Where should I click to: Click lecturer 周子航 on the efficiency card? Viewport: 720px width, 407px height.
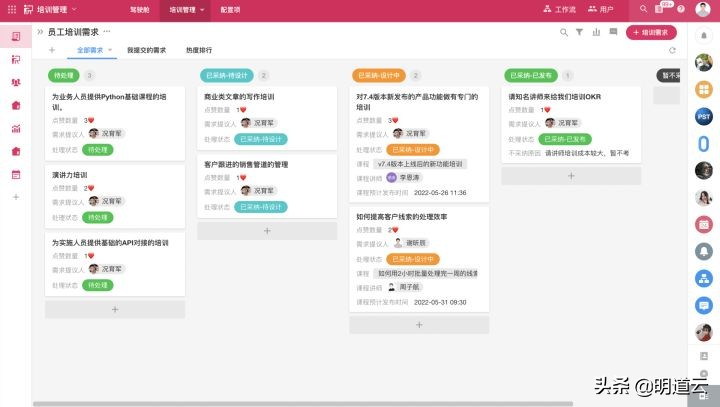[x=404, y=287]
